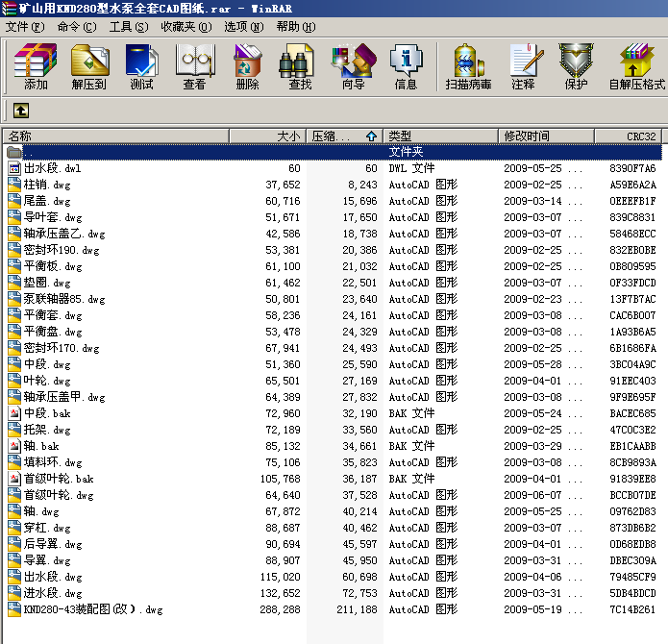Viewport: 668px width, 644px height.
Task: Select file 导叶套.dwg
Action: coord(53,217)
